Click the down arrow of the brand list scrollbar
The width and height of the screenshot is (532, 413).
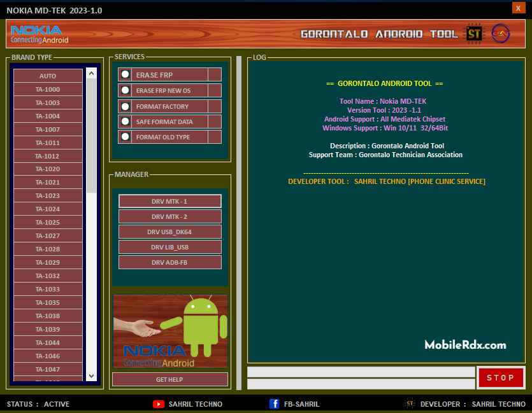click(91, 375)
